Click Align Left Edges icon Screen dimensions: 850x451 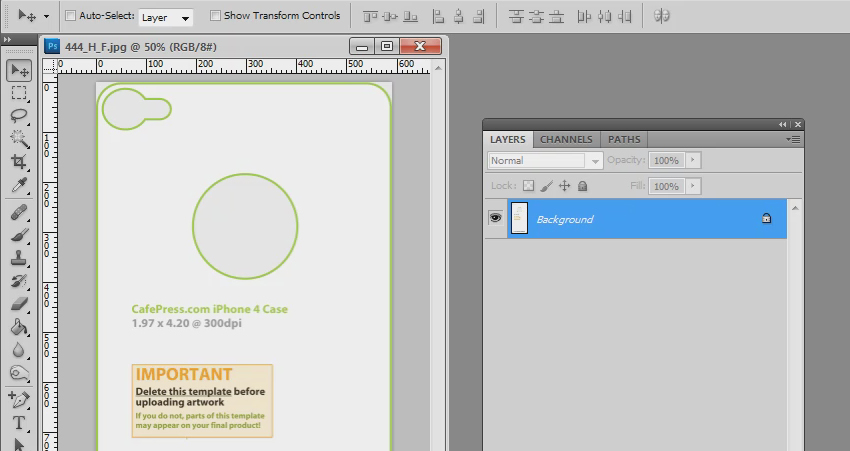point(438,16)
